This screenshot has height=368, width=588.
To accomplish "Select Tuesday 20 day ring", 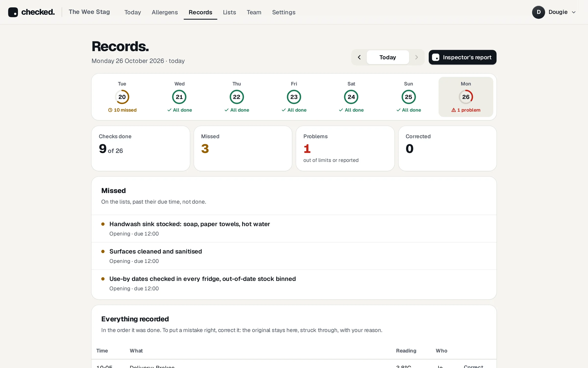I will pos(122,97).
